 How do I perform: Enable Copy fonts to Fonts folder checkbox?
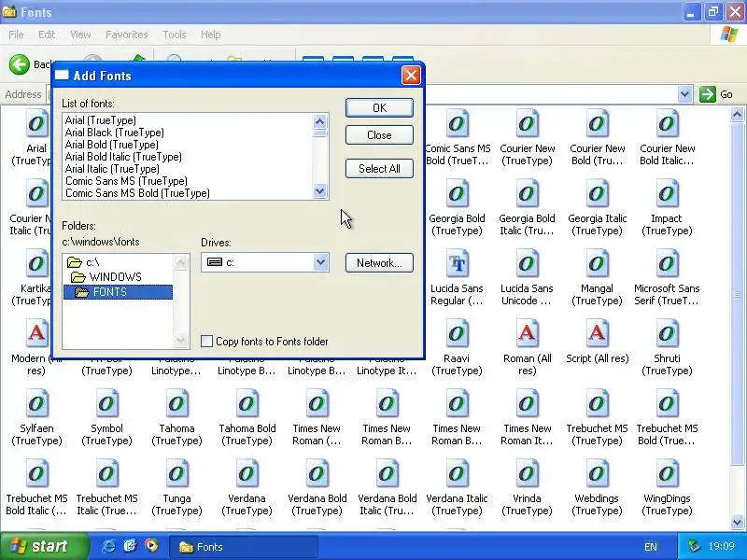point(206,342)
